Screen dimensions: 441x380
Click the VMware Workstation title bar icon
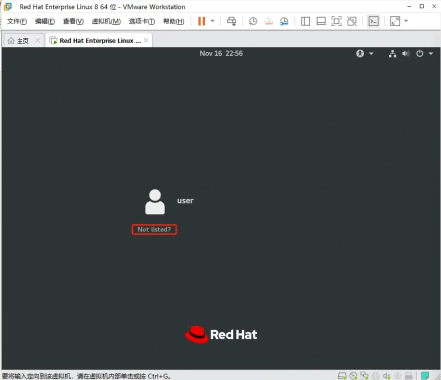pos(7,6)
